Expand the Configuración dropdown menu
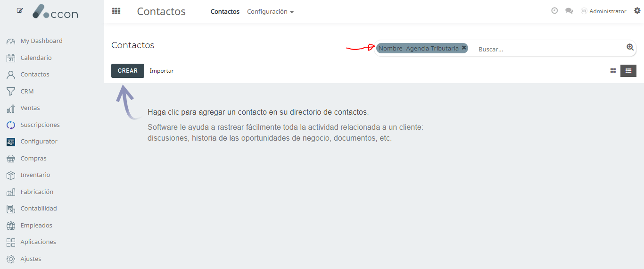The width and height of the screenshot is (644, 269). pos(270,11)
